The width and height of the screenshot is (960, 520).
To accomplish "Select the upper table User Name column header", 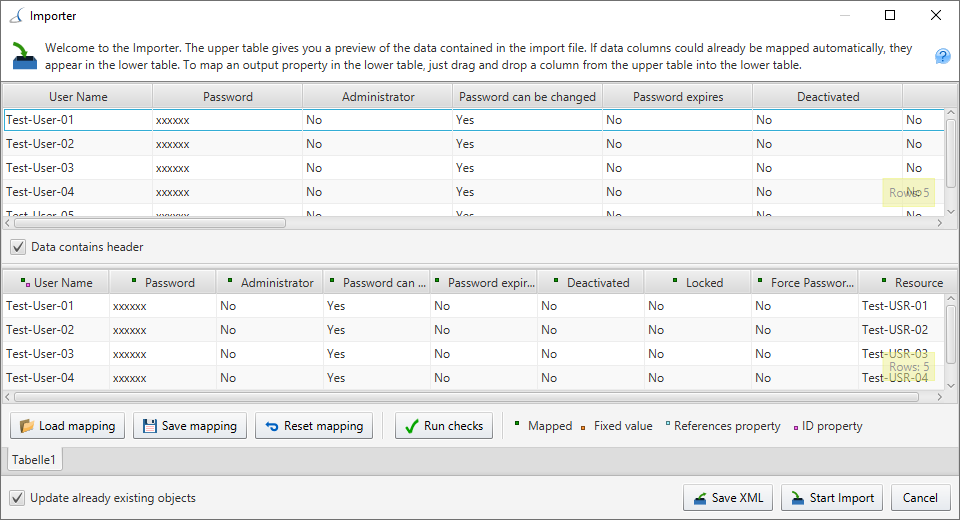I will point(78,97).
